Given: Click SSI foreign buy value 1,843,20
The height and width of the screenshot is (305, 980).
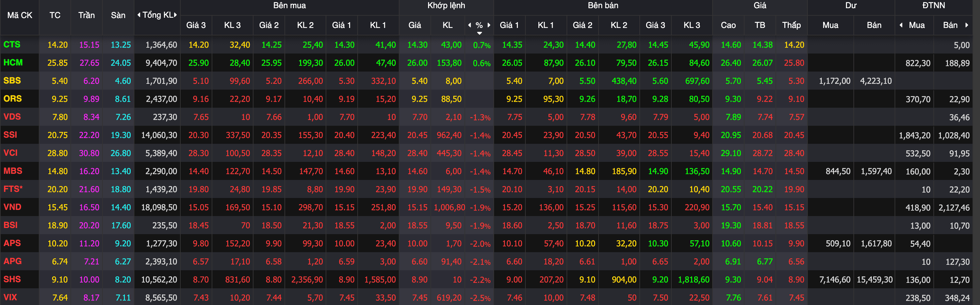Looking at the screenshot, I should 915,135.
